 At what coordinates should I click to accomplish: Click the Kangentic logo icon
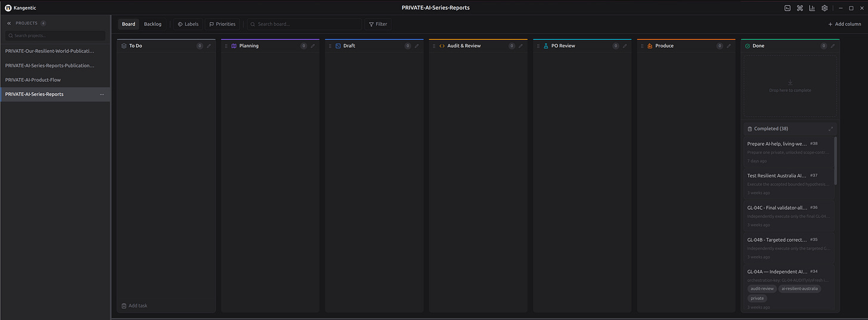[x=8, y=8]
